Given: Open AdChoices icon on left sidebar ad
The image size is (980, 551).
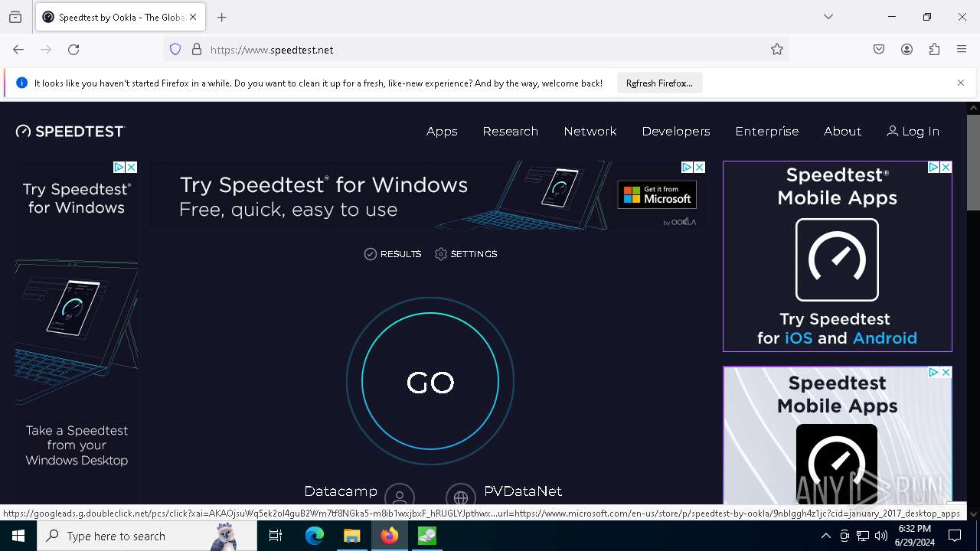Looking at the screenshot, I should click(x=119, y=167).
